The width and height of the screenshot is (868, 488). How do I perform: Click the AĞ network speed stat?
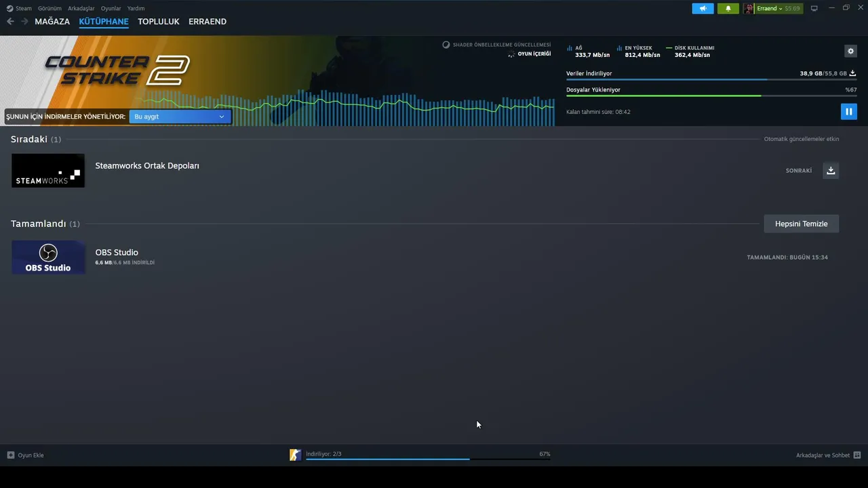point(588,52)
